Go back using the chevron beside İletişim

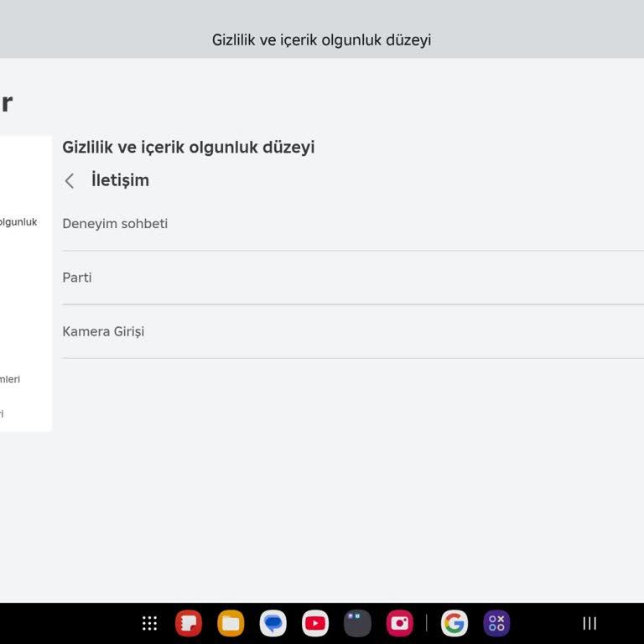pyautogui.click(x=69, y=181)
